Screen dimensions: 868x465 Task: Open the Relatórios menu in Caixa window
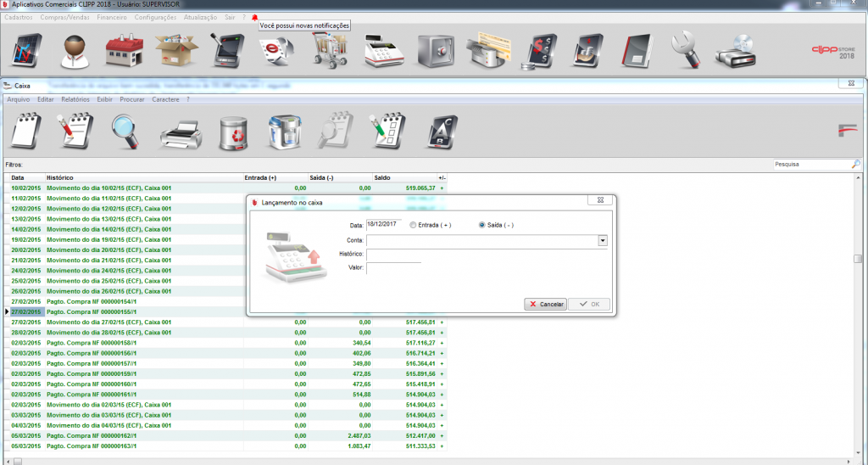click(x=75, y=99)
